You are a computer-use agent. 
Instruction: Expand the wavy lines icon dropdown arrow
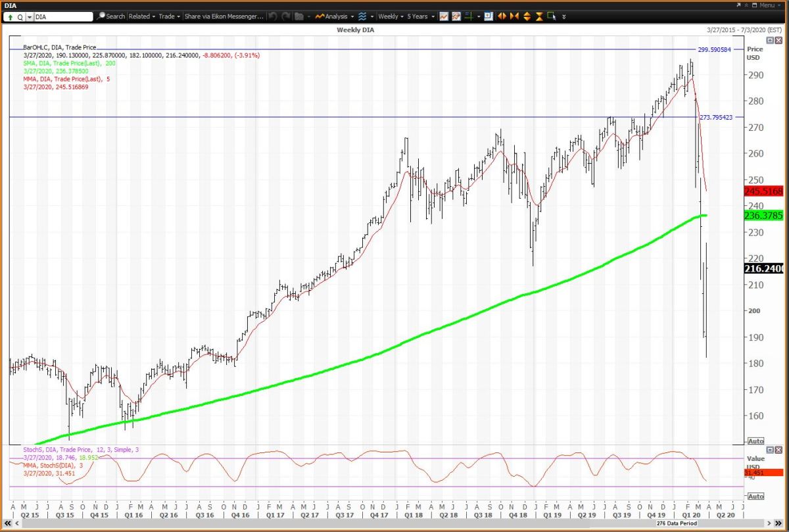click(x=372, y=16)
